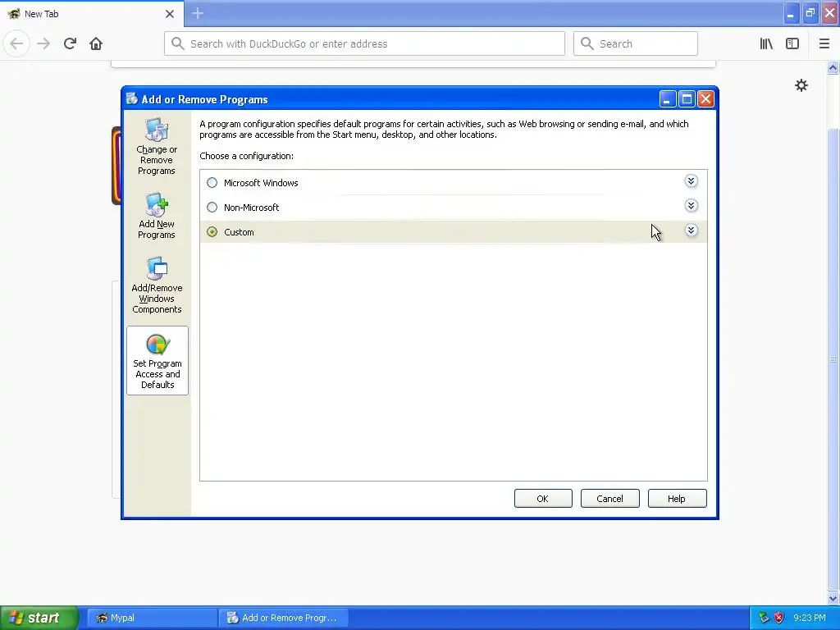840x630 pixels.
Task: Open the browser hamburger menu
Action: click(x=824, y=43)
